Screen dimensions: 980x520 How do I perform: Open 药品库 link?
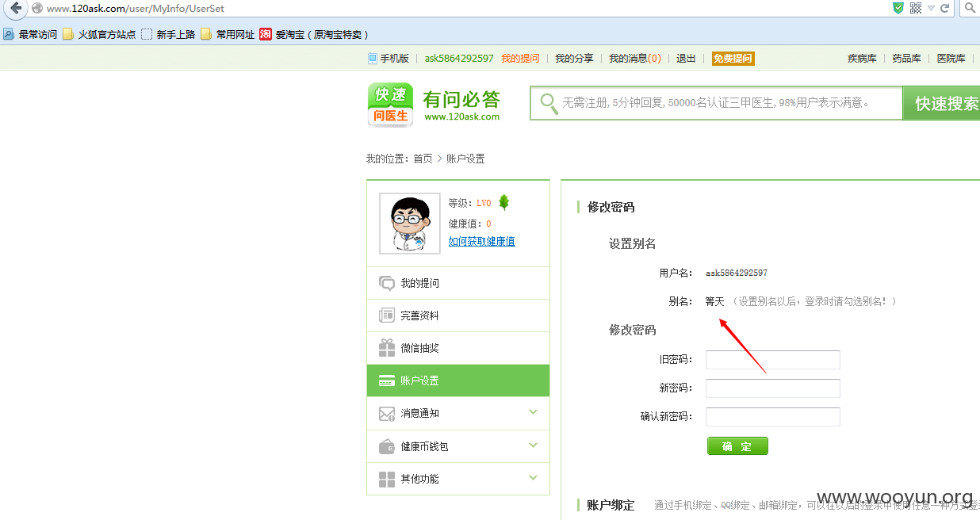(x=906, y=59)
